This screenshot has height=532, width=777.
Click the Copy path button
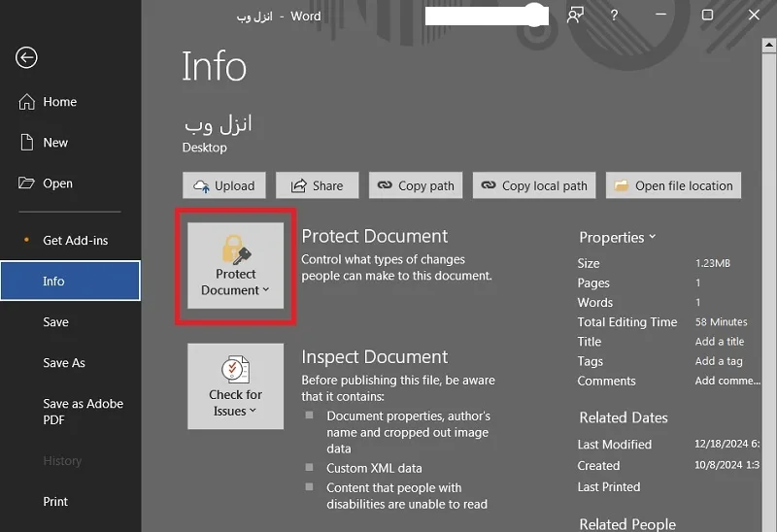coord(416,185)
